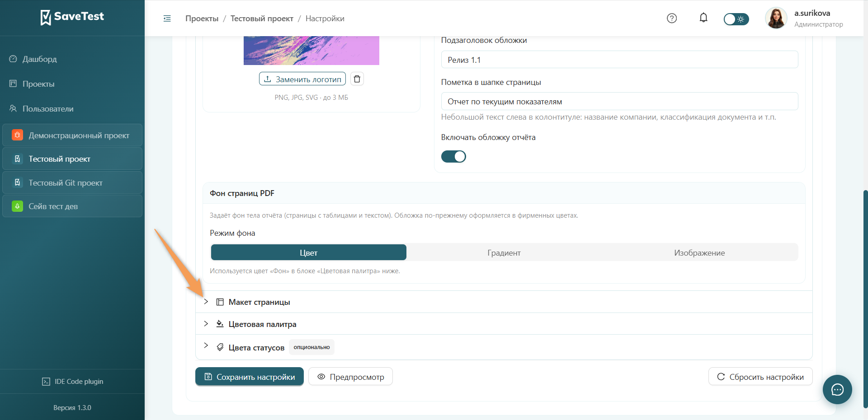
Task: Select the Градиент background mode
Action: click(504, 252)
